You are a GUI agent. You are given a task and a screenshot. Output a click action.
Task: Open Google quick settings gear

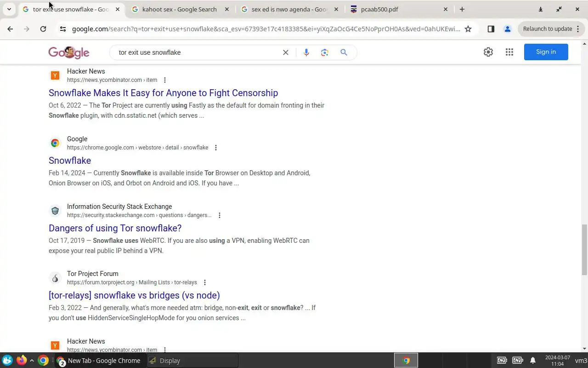488,52
